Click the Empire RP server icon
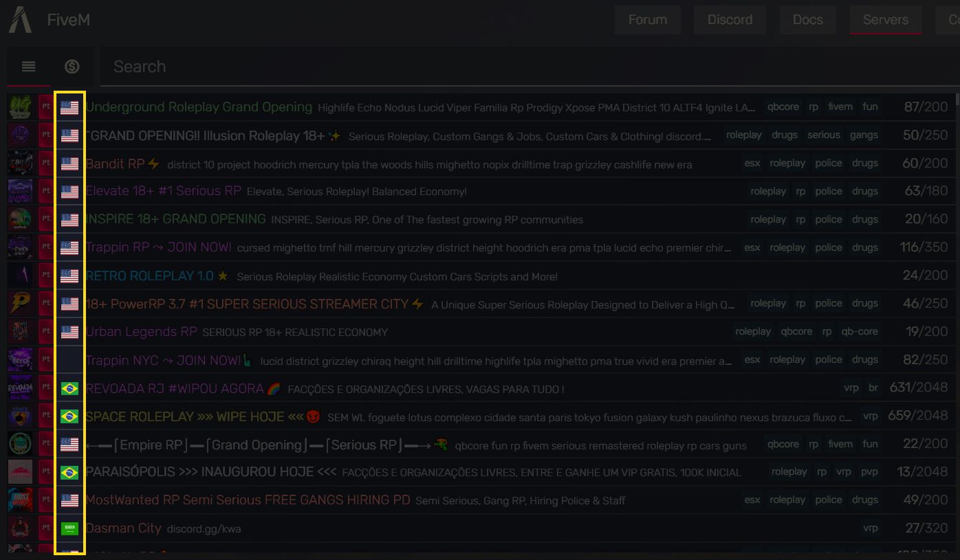 [x=20, y=445]
